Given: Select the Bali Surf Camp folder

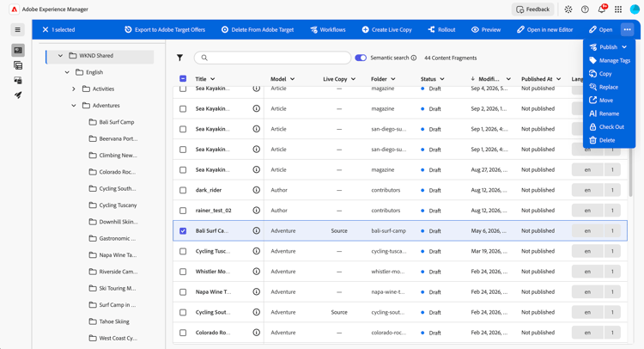Looking at the screenshot, I should [x=112, y=122].
